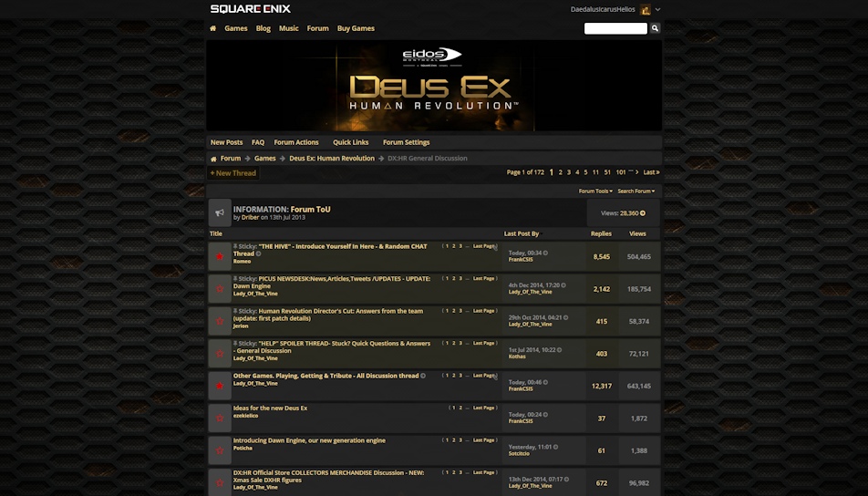
Task: Click go-to-last-post icon beside Today, 00:46
Action: pyautogui.click(x=545, y=383)
